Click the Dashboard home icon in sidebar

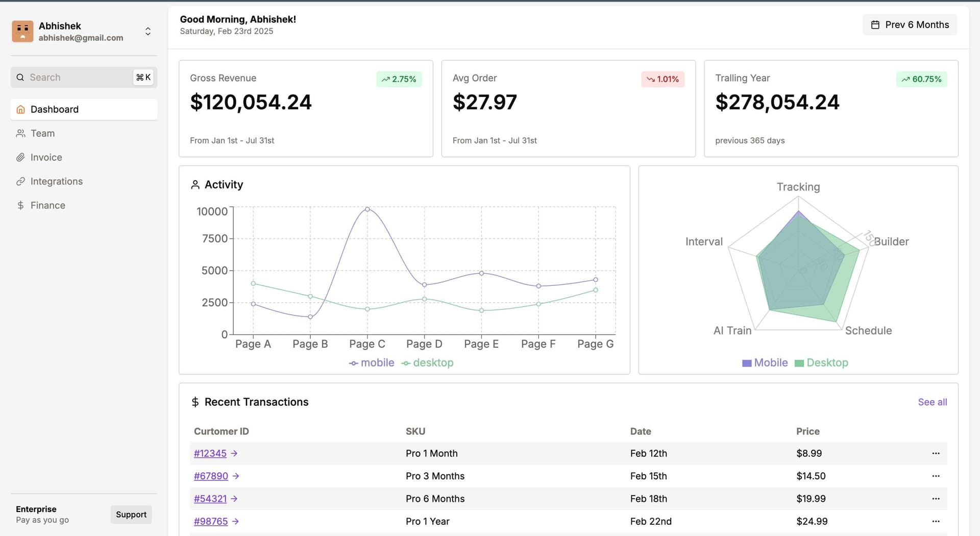coord(20,109)
